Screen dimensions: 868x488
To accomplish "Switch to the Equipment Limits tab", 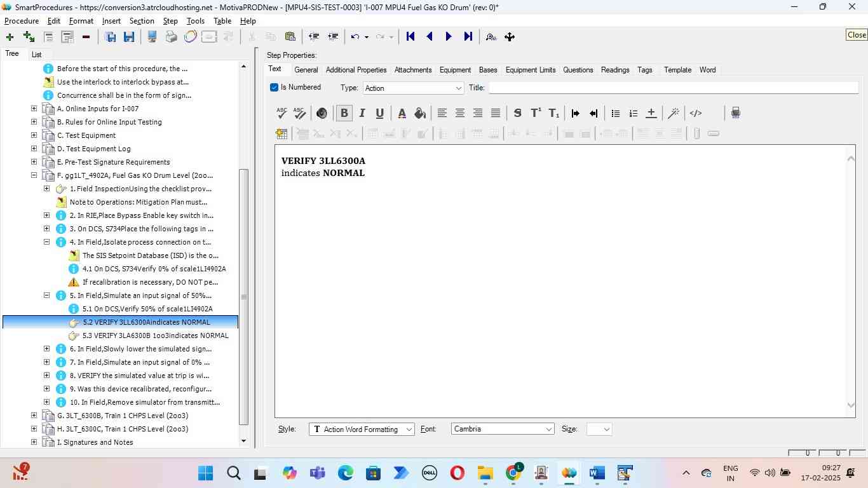I will pos(531,70).
